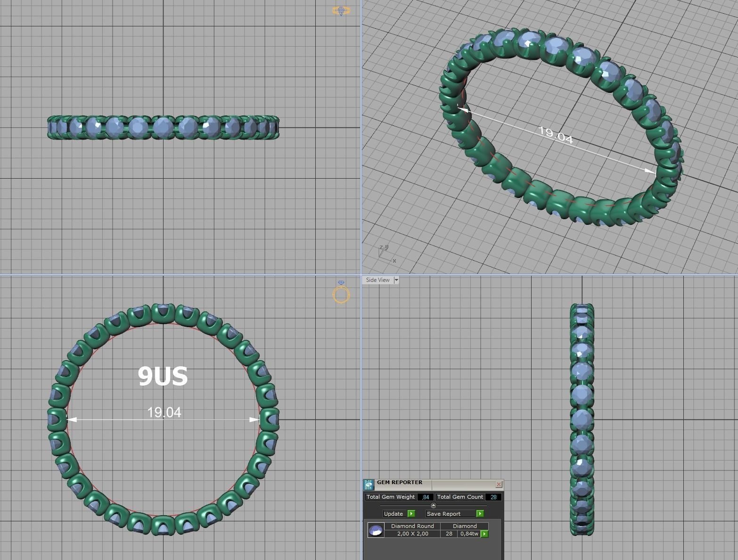
Task: Select the 19.04 dimension in the front view
Action: pos(164,412)
